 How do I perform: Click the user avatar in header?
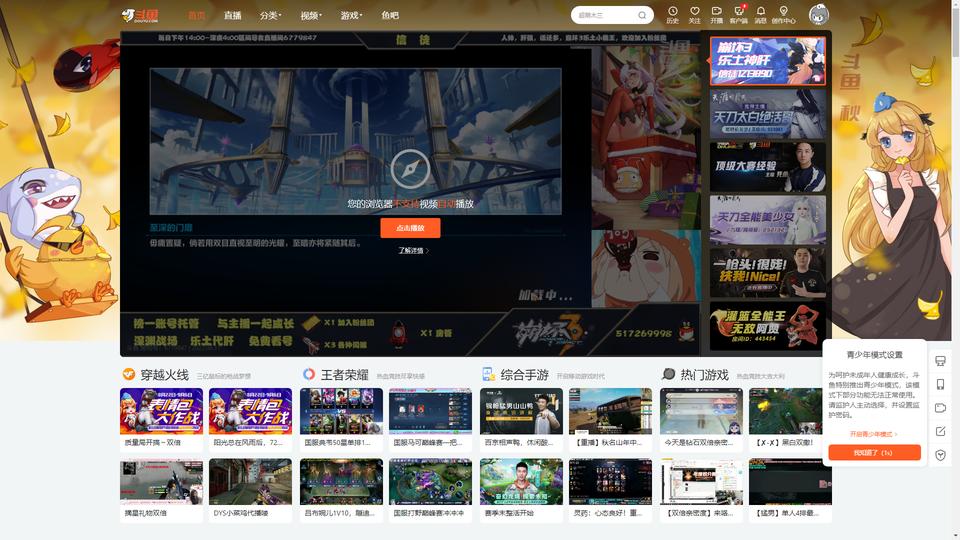point(819,14)
